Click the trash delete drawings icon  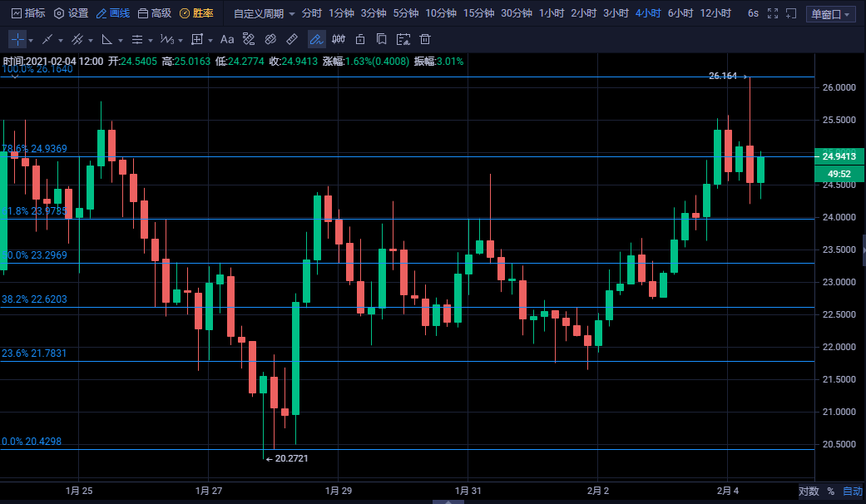point(425,39)
